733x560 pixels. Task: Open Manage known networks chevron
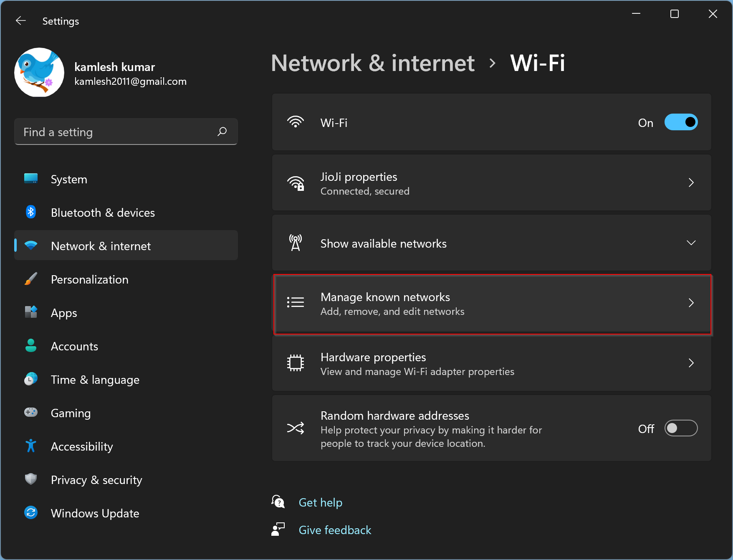(x=691, y=303)
